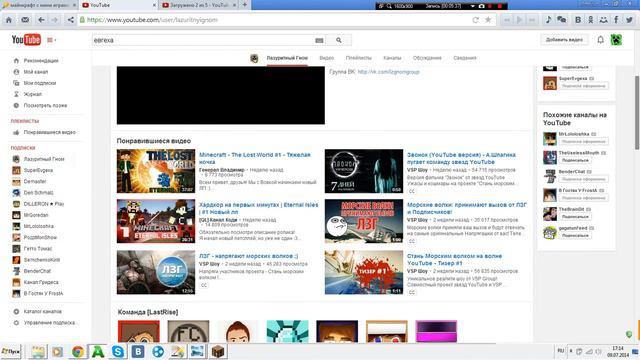Open 'ЛЗГ - напрягают морских волков' video title
This screenshot has width=640, height=360.
pos(249,256)
